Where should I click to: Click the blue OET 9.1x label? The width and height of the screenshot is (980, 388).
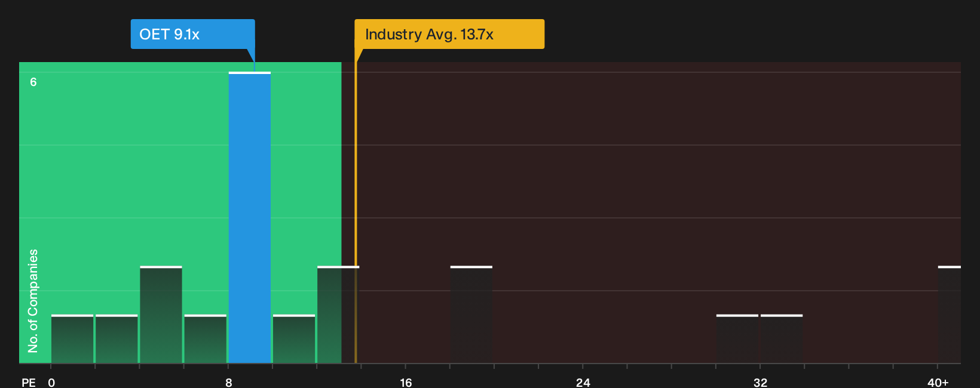coord(192,34)
